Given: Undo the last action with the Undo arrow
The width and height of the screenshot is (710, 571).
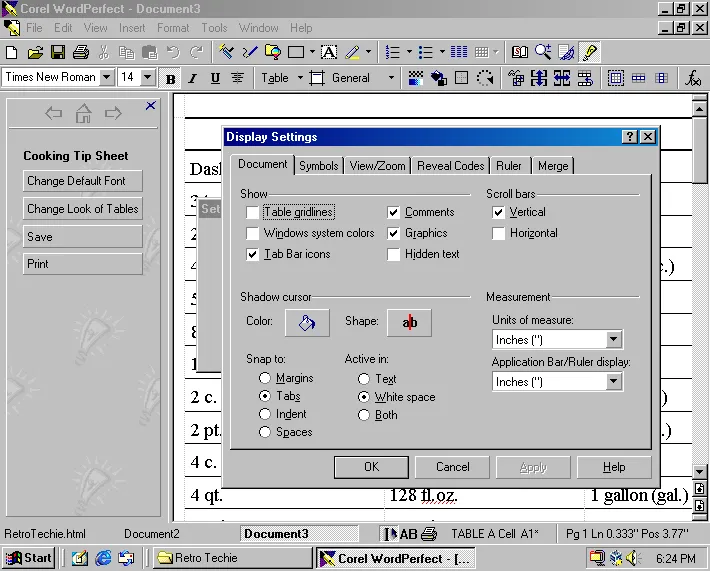Looking at the screenshot, I should [173, 53].
